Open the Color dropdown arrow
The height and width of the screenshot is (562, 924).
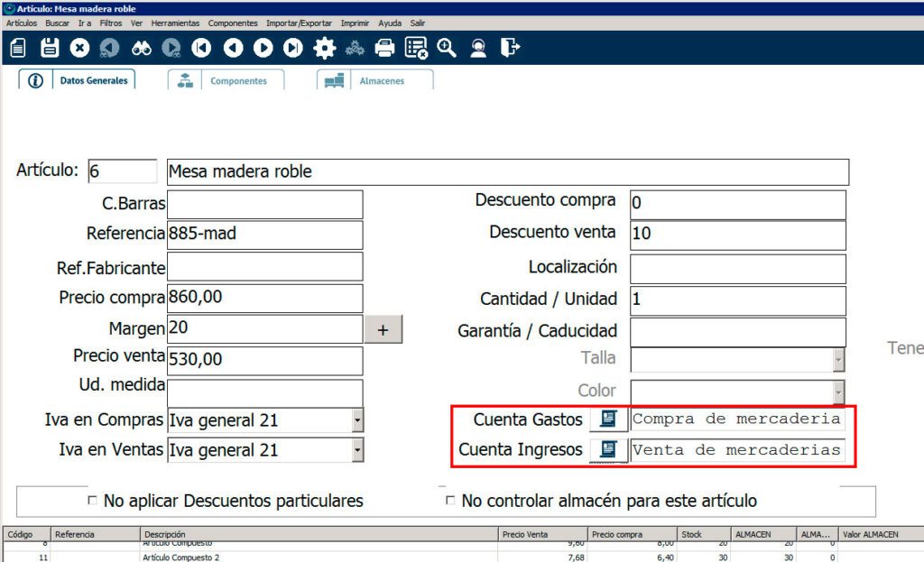(x=838, y=392)
